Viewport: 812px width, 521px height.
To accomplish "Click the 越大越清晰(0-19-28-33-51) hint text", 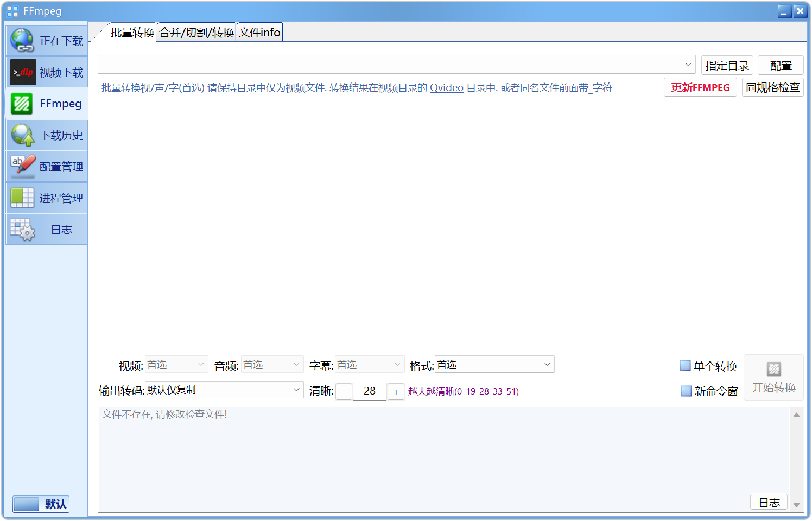I will (x=464, y=391).
